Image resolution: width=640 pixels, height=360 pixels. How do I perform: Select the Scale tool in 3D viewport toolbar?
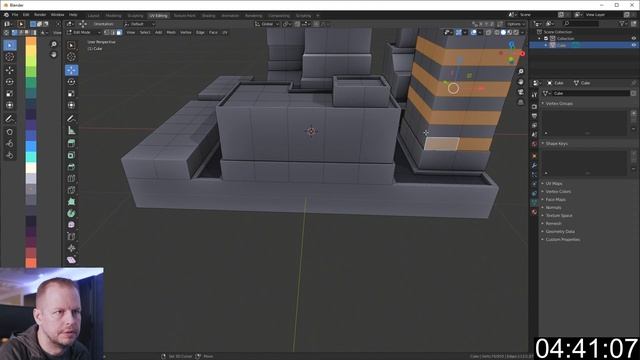[x=71, y=93]
